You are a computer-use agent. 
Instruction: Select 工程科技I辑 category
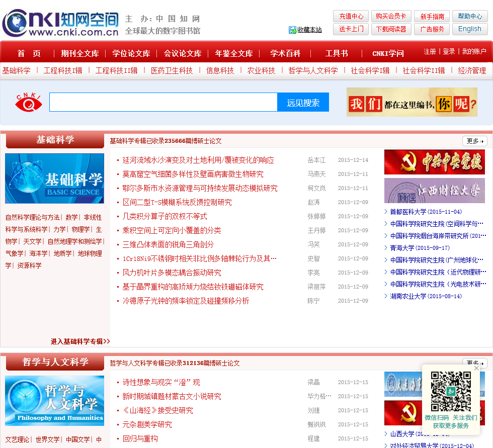(x=63, y=71)
